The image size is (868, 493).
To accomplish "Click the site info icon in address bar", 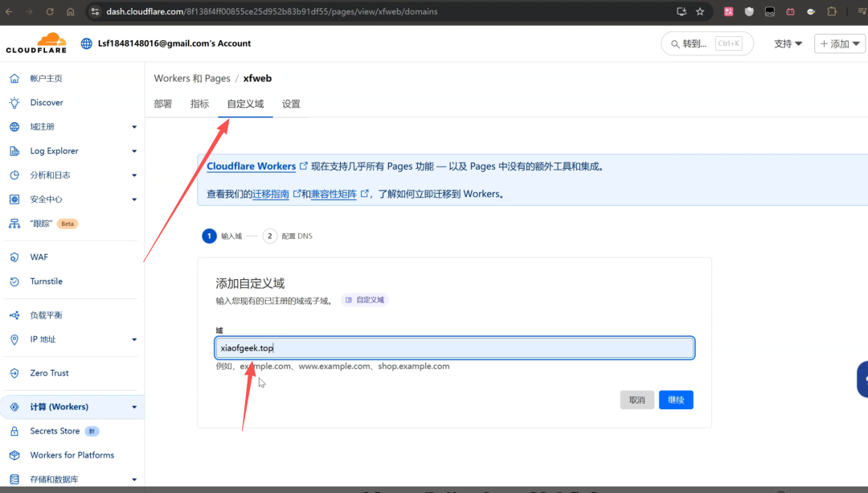I will click(x=95, y=11).
